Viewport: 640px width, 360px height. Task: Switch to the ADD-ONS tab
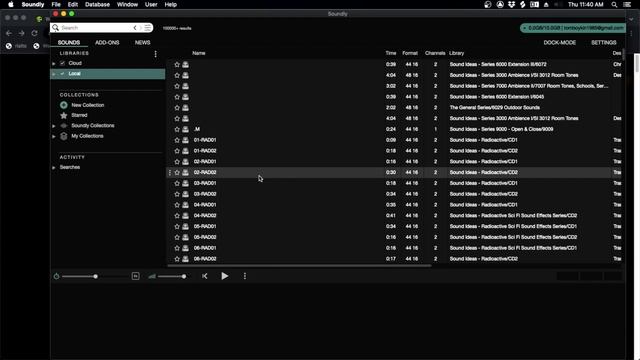click(107, 42)
